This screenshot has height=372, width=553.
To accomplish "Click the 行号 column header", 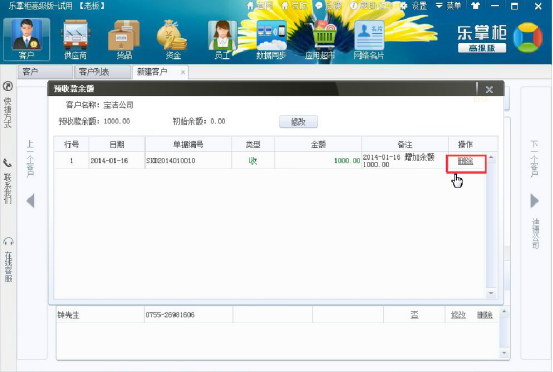I will coord(71,145).
